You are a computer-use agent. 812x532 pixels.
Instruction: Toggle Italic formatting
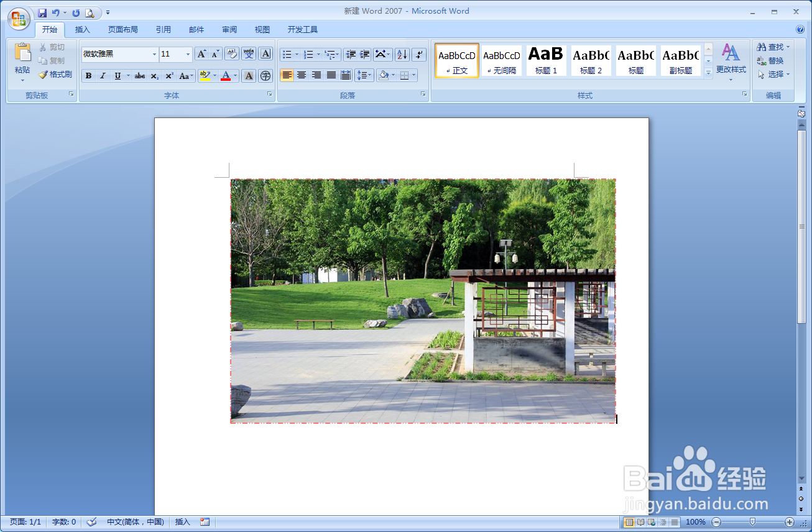(x=103, y=76)
